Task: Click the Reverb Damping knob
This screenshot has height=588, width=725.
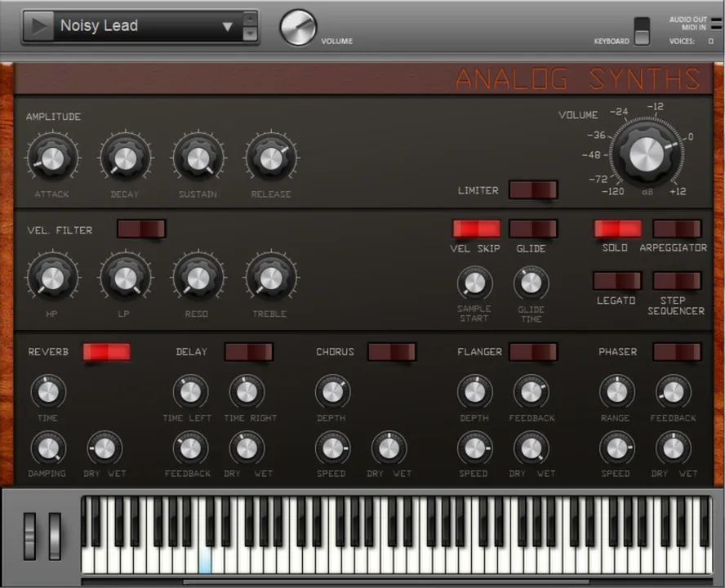Action: (48, 448)
